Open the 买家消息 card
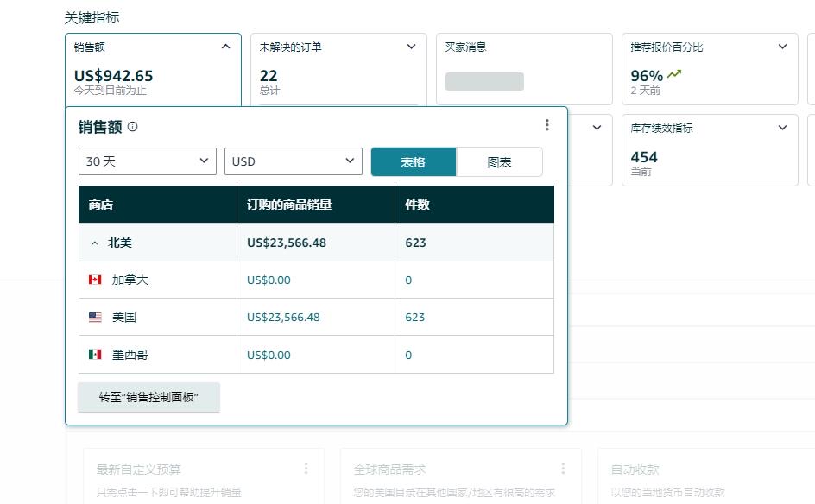Viewport: 815px width, 504px height. pyautogui.click(x=522, y=69)
